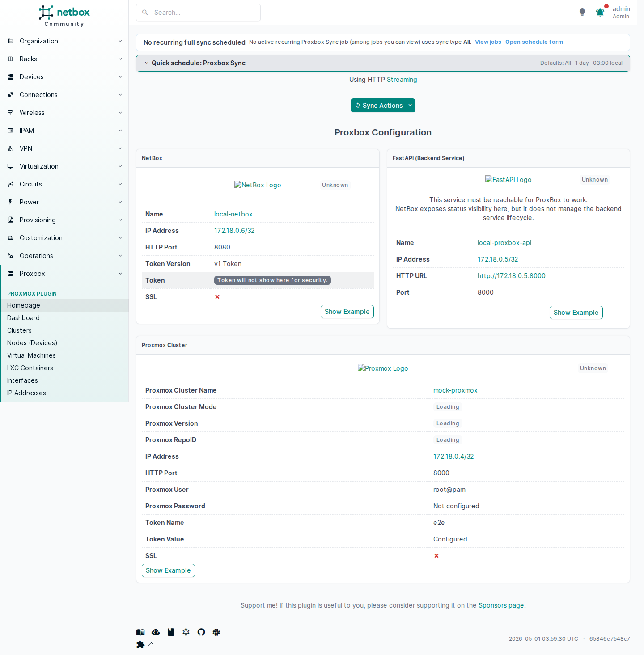Open the docs book icon in footer
The width and height of the screenshot is (644, 655).
[140, 632]
